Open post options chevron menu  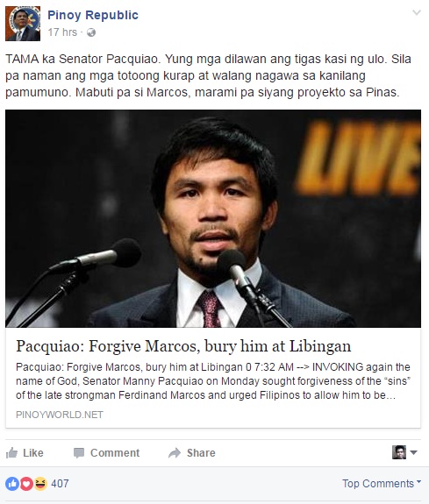pyautogui.click(x=417, y=12)
